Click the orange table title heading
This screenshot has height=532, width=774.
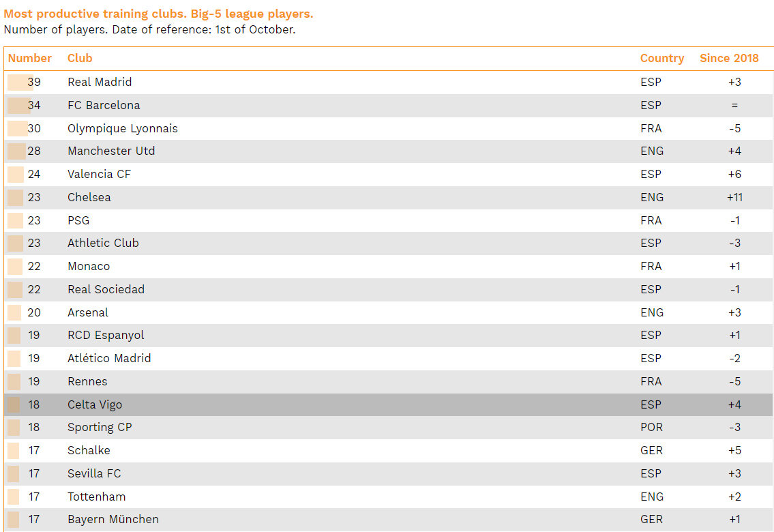158,14
